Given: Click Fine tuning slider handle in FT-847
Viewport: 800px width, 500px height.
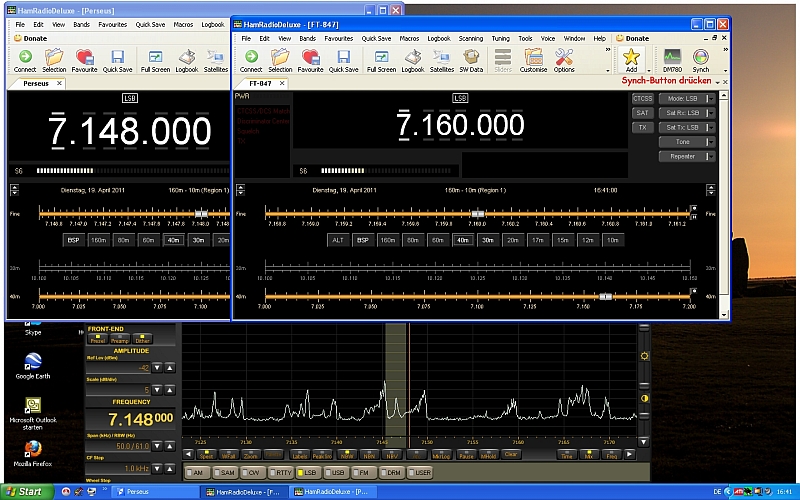Looking at the screenshot, I should coord(478,214).
